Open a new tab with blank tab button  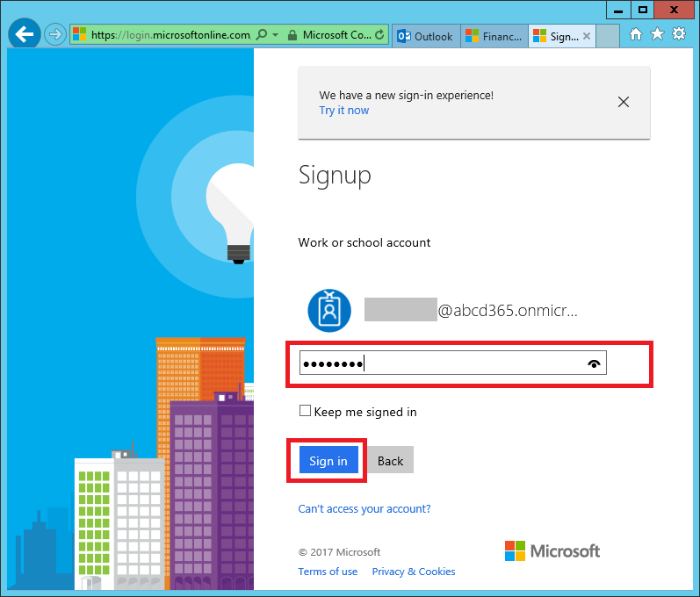(608, 36)
